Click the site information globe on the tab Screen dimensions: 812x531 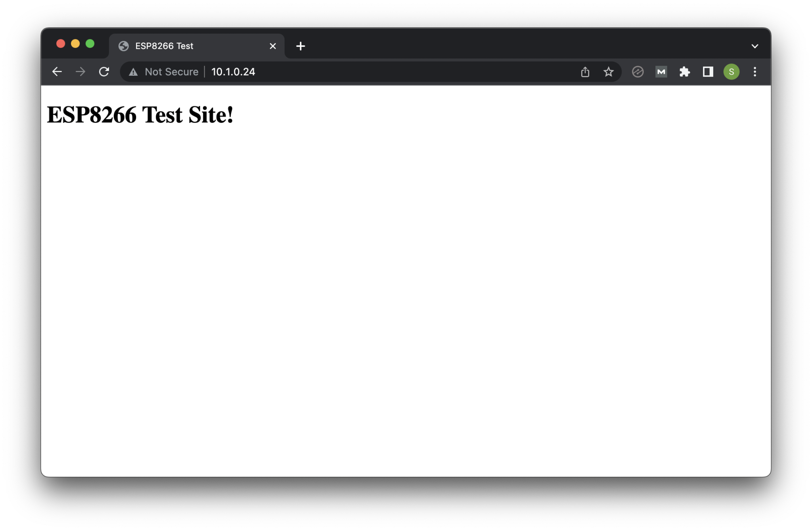pos(123,46)
